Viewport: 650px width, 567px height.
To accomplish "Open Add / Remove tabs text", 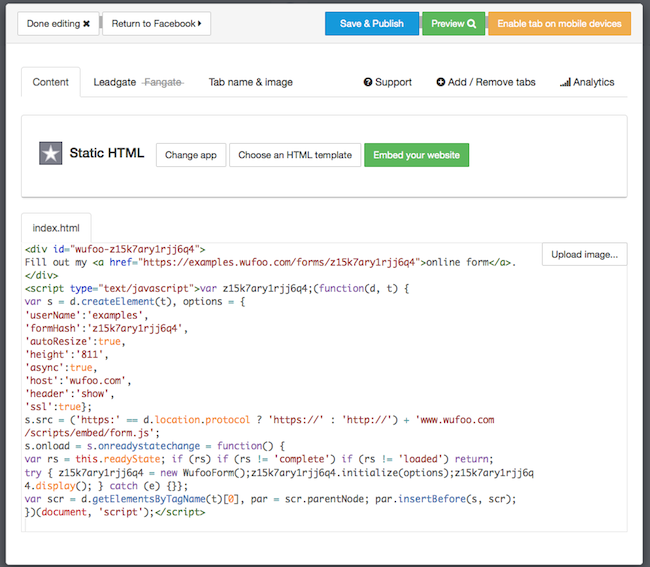I will [x=492, y=82].
